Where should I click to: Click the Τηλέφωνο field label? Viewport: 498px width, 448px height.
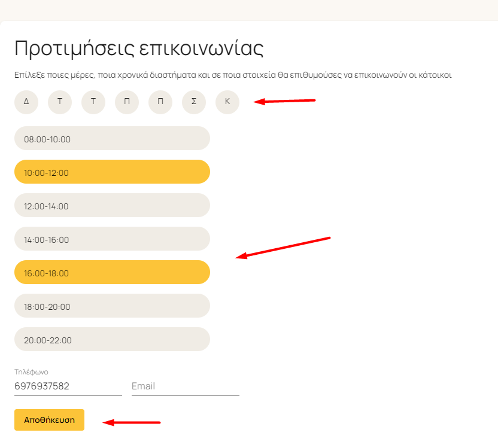point(31,372)
